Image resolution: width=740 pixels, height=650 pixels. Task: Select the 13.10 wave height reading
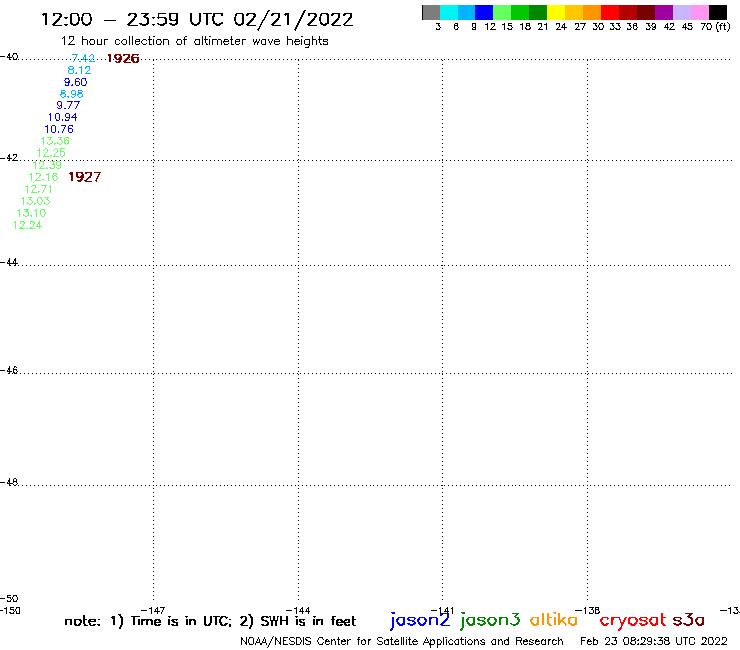(x=32, y=213)
